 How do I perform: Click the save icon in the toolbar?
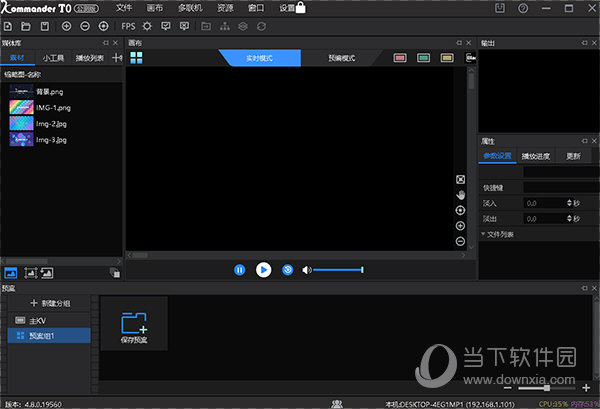[x=43, y=24]
